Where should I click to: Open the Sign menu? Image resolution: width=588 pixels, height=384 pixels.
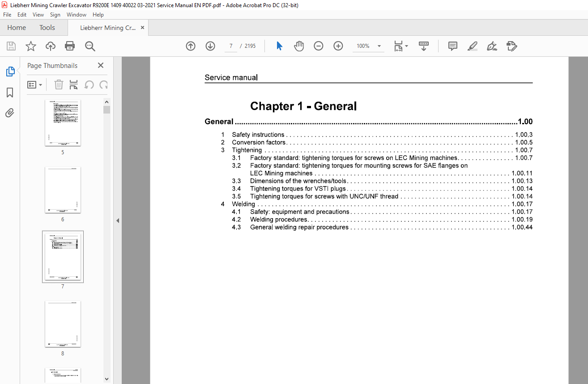click(55, 15)
